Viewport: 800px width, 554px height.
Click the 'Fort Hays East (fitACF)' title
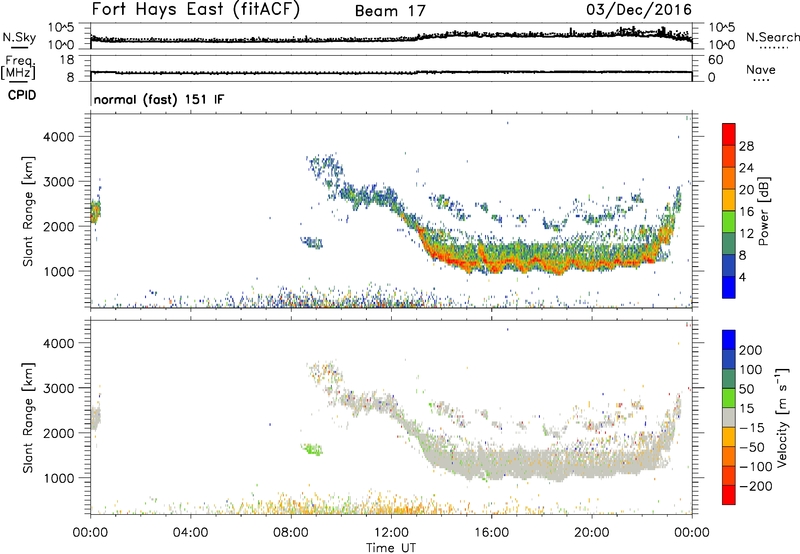pos(195,9)
